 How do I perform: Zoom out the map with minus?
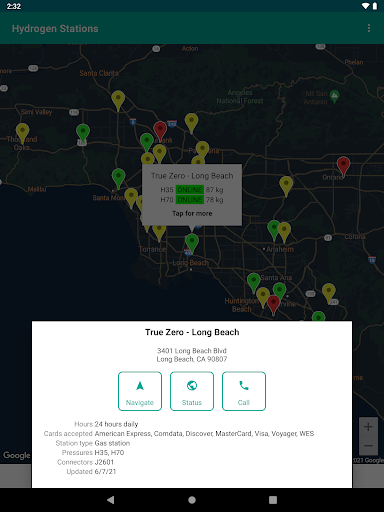pos(368,446)
